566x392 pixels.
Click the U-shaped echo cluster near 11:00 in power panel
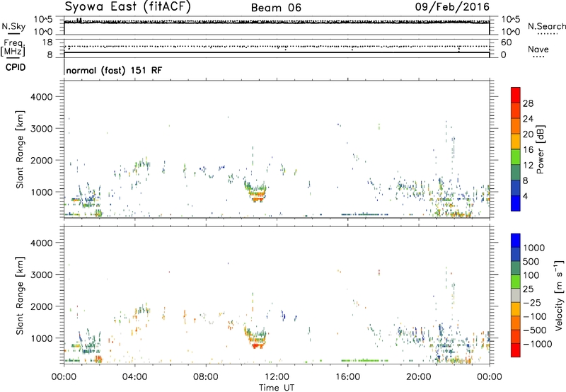coord(255,190)
